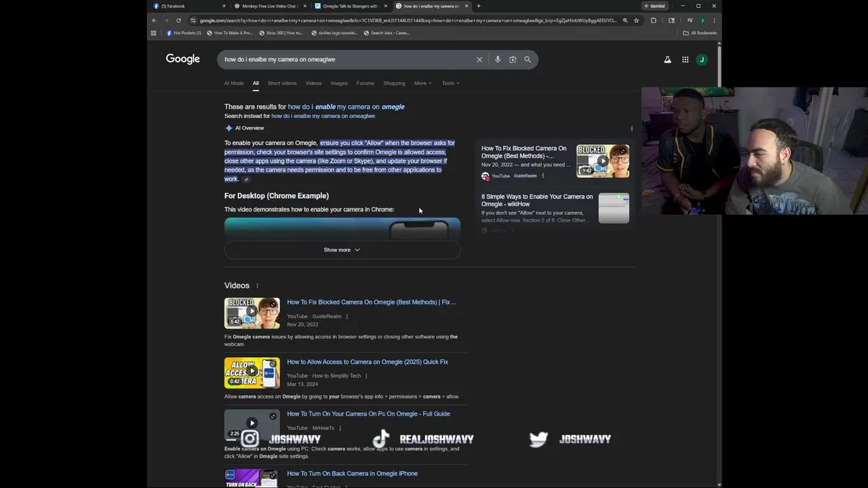Open the Google account avatar J
This screenshot has height=488, width=868.
tap(702, 60)
